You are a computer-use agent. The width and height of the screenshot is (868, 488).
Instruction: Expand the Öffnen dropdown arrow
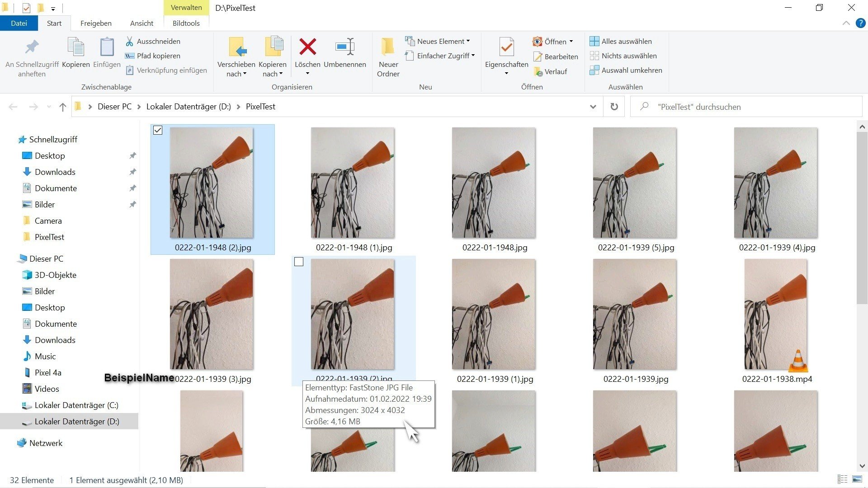pyautogui.click(x=571, y=42)
